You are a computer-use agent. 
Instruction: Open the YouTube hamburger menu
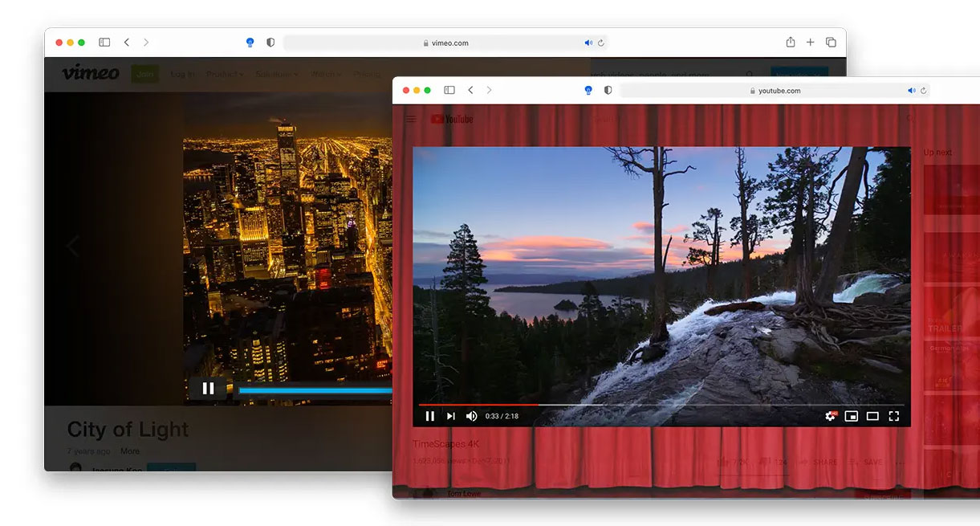click(x=410, y=118)
